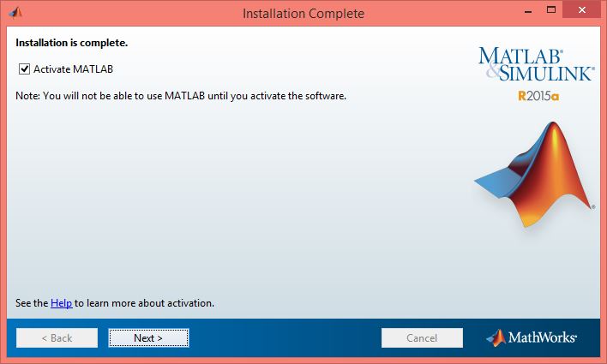The width and height of the screenshot is (607, 364).
Task: Click the MATLAB icon in title bar
Action: (16, 13)
